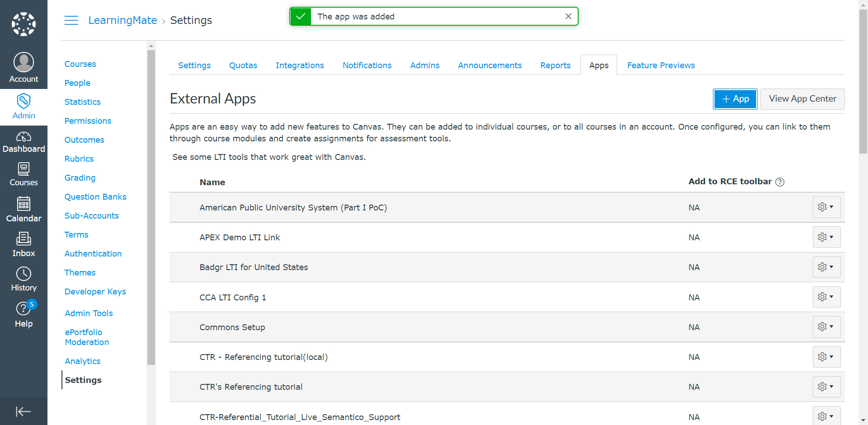Dismiss the 'The app was added' notification
868x425 pixels.
[568, 16]
